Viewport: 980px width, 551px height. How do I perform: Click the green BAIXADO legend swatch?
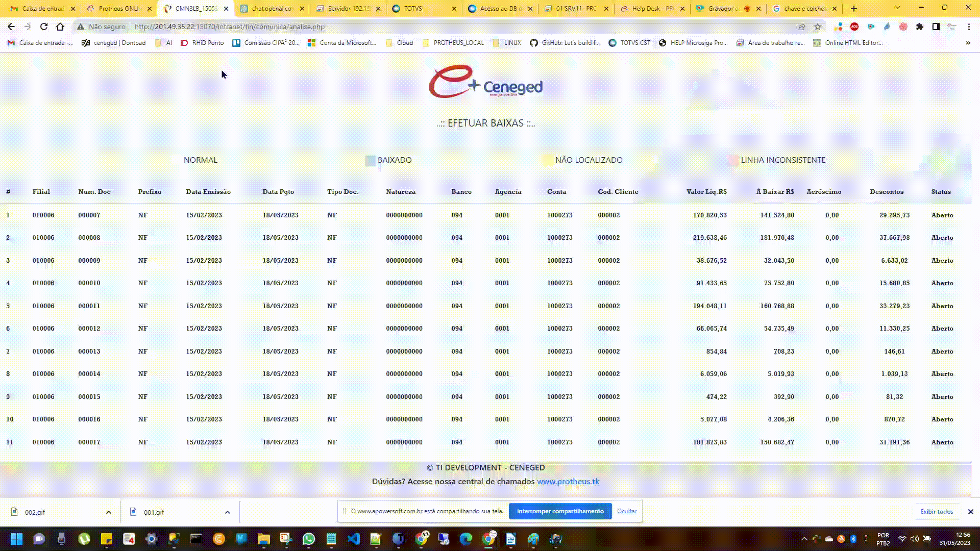point(371,161)
